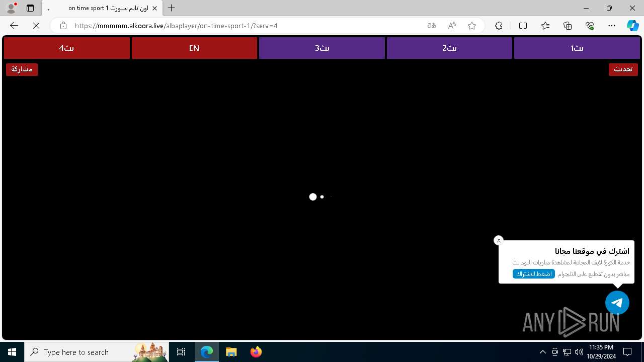The width and height of the screenshot is (644, 362).
Task: Launch Firefox from taskbar
Action: tap(256, 352)
